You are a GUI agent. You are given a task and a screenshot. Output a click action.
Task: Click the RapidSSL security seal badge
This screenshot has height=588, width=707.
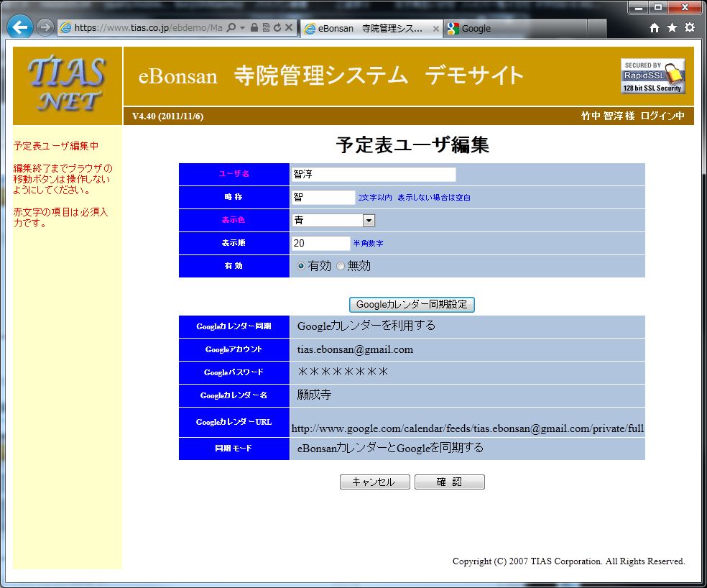point(653,75)
